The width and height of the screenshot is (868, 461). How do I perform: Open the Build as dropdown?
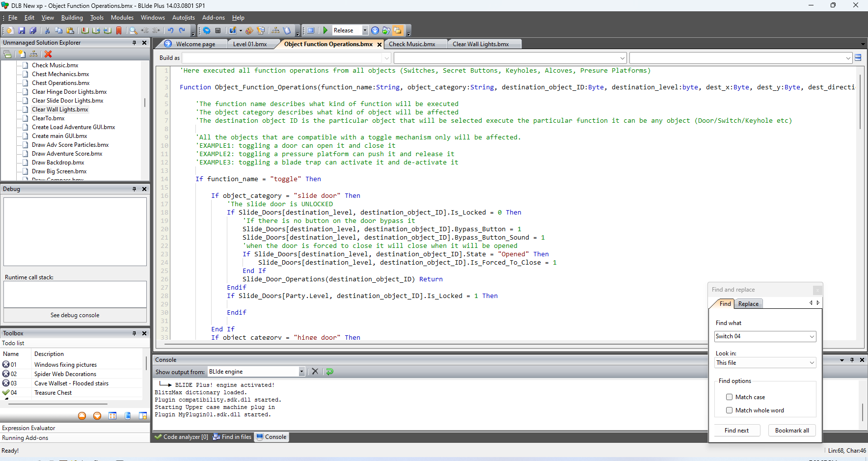(386, 58)
